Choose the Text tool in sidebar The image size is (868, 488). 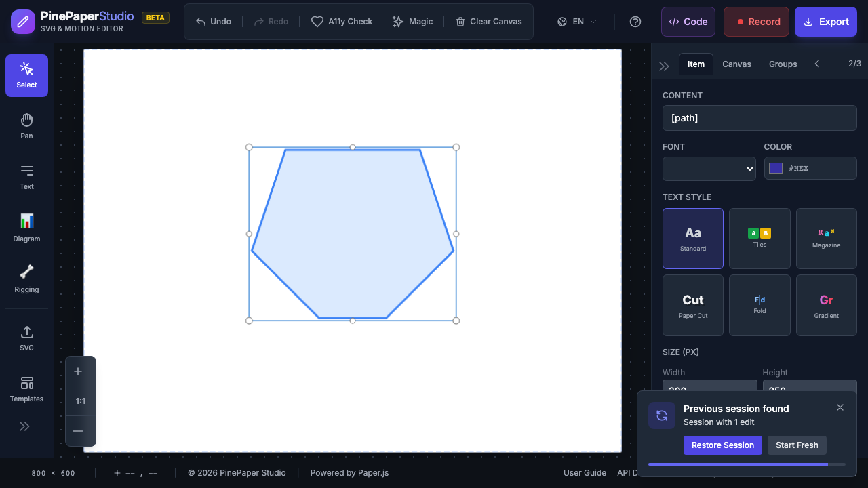tap(26, 177)
